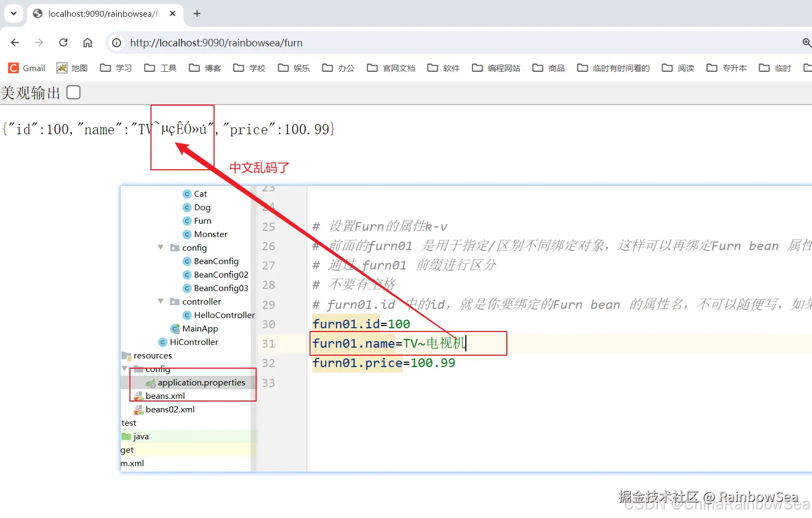
Task: Open the 阅读 bookmark folder
Action: coord(678,68)
